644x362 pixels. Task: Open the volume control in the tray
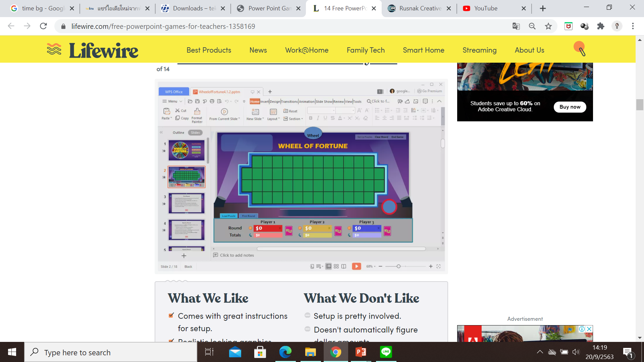576,352
